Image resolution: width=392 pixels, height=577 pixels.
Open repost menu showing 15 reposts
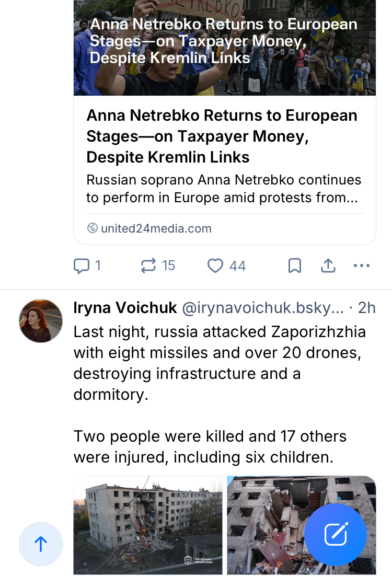149,266
